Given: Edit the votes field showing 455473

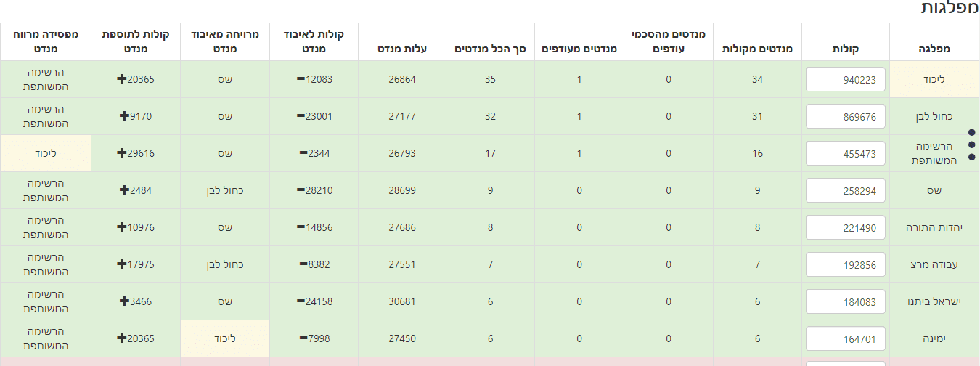Looking at the screenshot, I should coord(846,153).
